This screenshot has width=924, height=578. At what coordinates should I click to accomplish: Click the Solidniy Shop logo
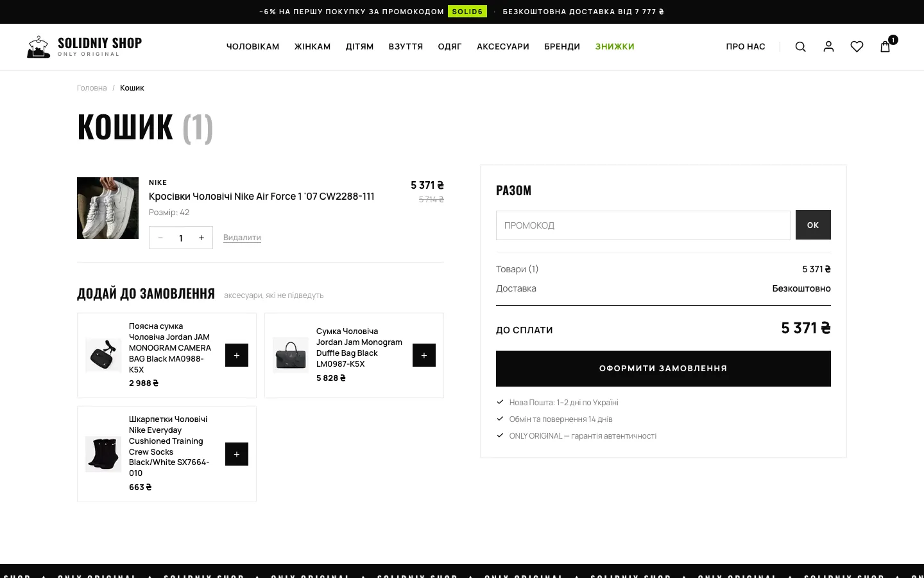tap(84, 47)
